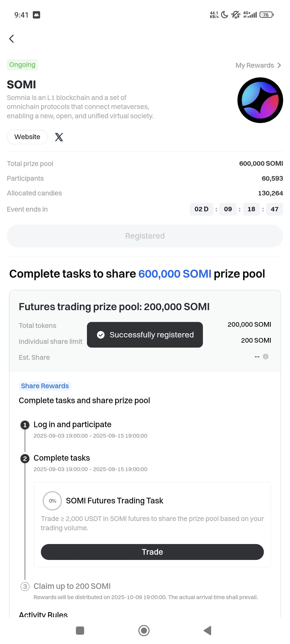Tap the Ongoing status badge
This screenshot has width=290, height=644.
[22, 65]
